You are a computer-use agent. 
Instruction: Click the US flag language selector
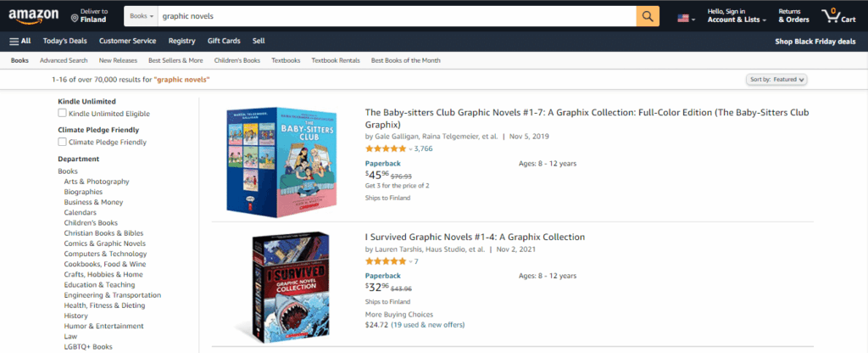click(x=686, y=17)
